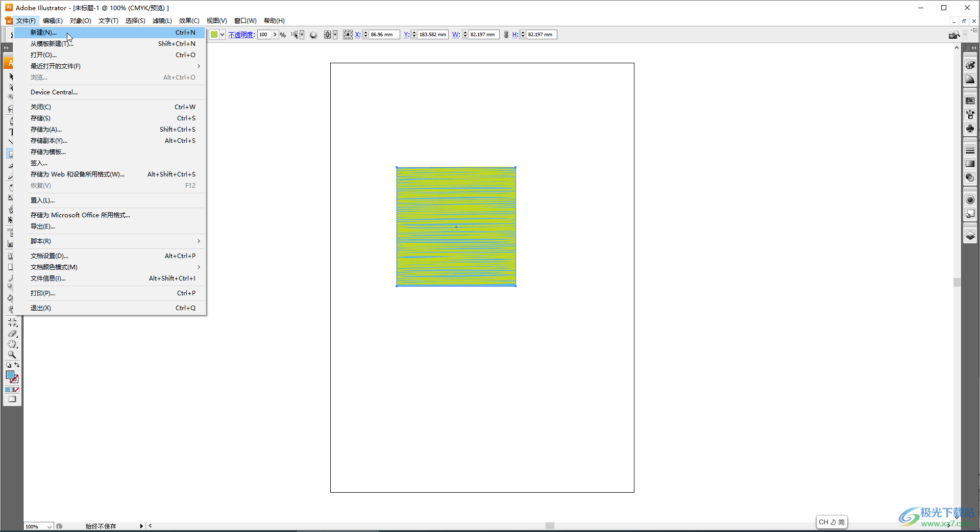Viewport: 980px width, 532px height.
Task: Click the opacity 100 input field
Action: coord(265,35)
